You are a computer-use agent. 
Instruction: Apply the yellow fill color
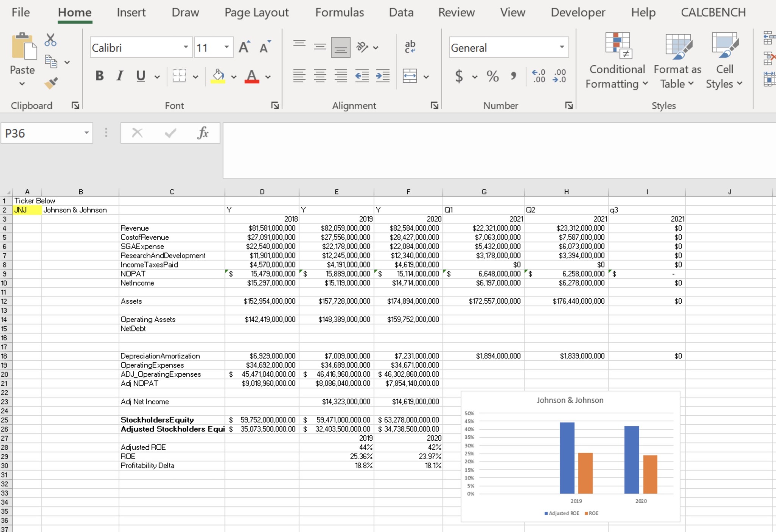pyautogui.click(x=218, y=76)
